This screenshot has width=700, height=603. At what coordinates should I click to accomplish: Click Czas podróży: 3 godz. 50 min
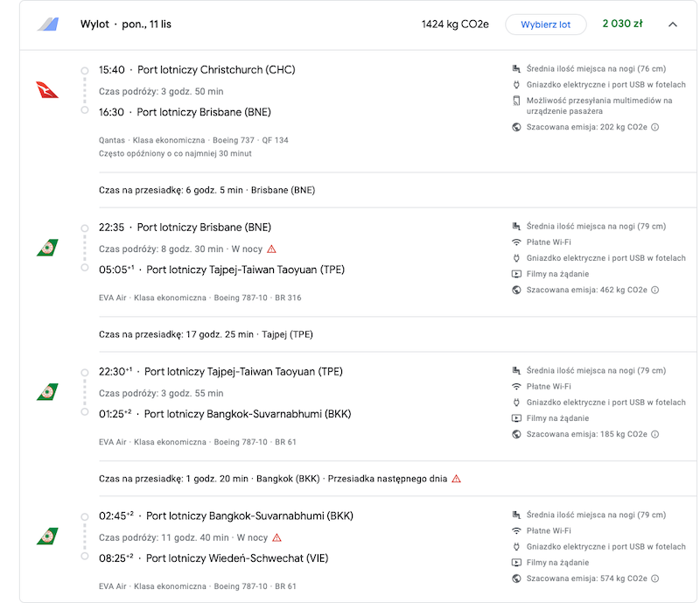tap(161, 92)
